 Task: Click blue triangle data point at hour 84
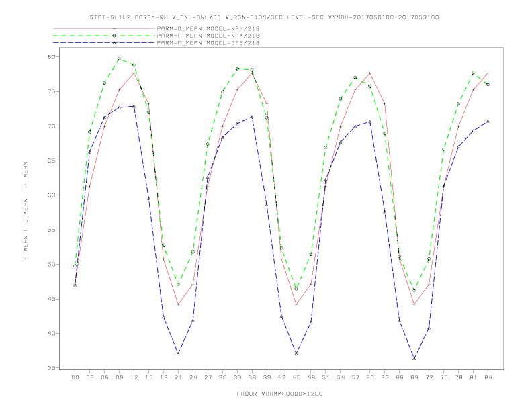(x=488, y=121)
